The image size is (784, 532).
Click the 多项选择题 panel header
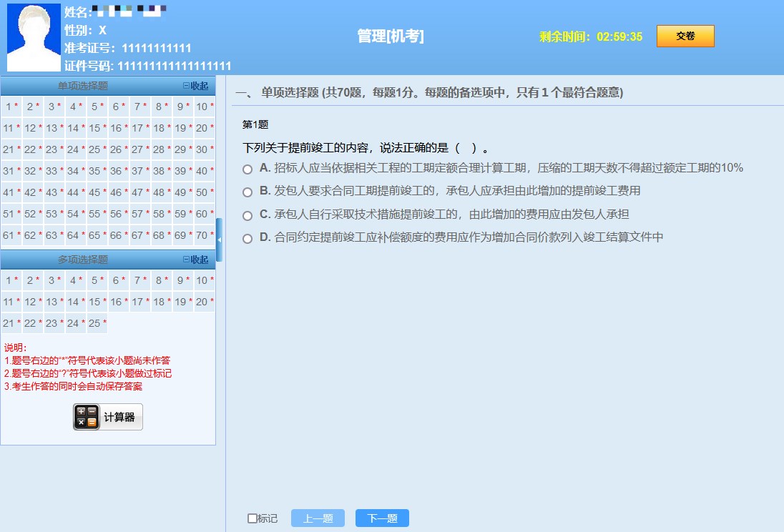pos(83,260)
